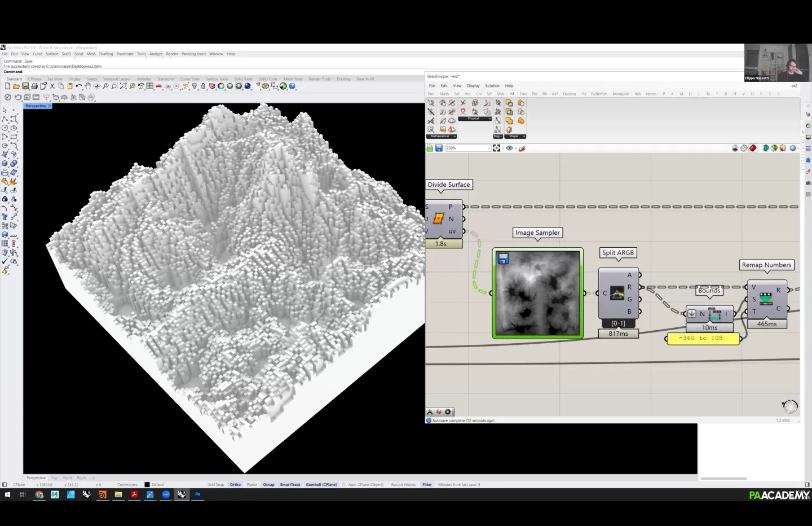This screenshot has height=526, width=812.
Task: Select the Pan view hand tool
Action: pyautogui.click(x=88, y=86)
